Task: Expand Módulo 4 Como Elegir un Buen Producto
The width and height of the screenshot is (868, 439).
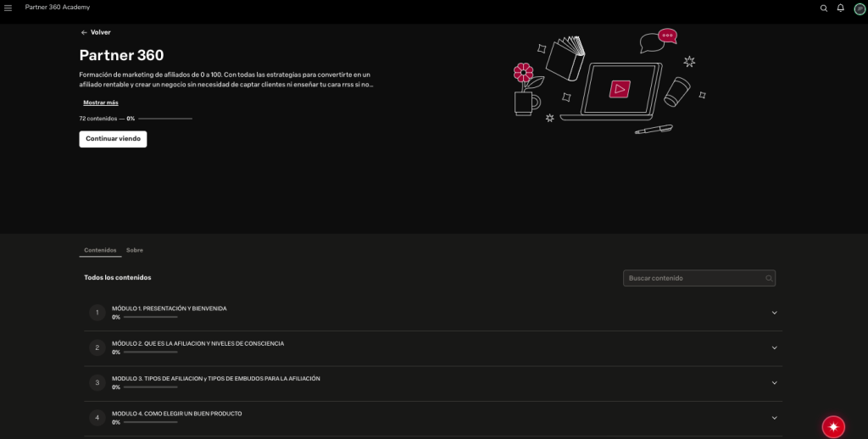Action: tap(775, 418)
